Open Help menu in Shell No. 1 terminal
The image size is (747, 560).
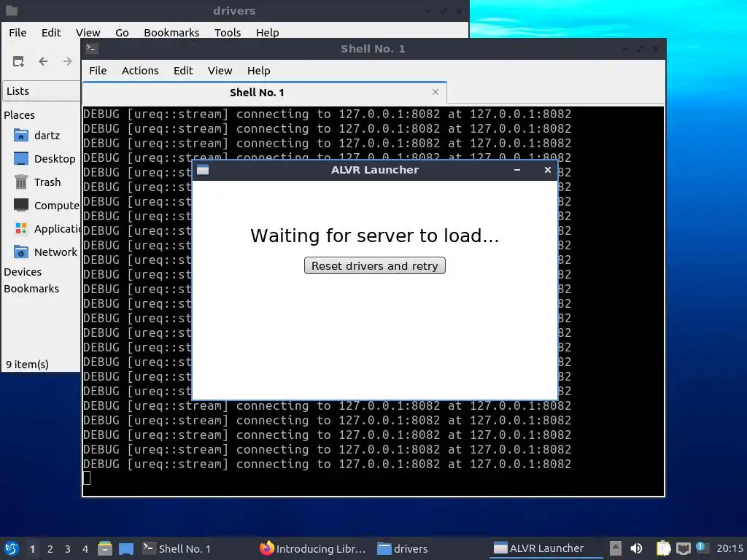click(259, 71)
